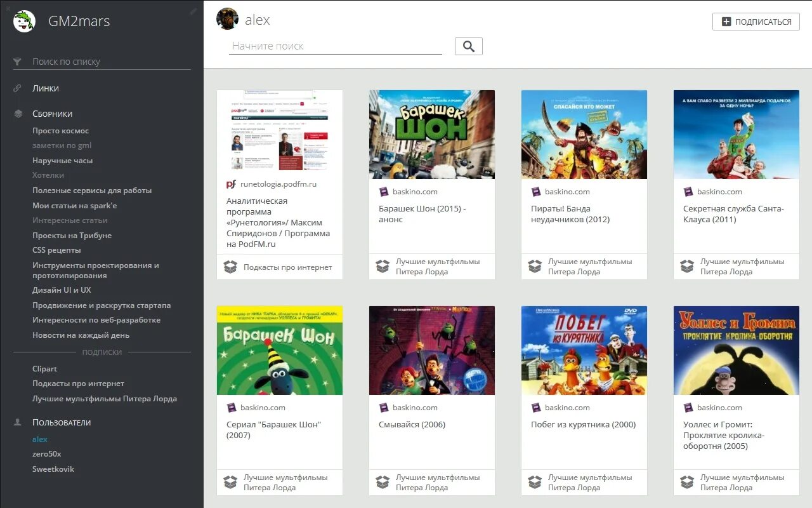Click baskino favicon on Побег из курятника card
This screenshot has width=812, height=508.
click(535, 408)
